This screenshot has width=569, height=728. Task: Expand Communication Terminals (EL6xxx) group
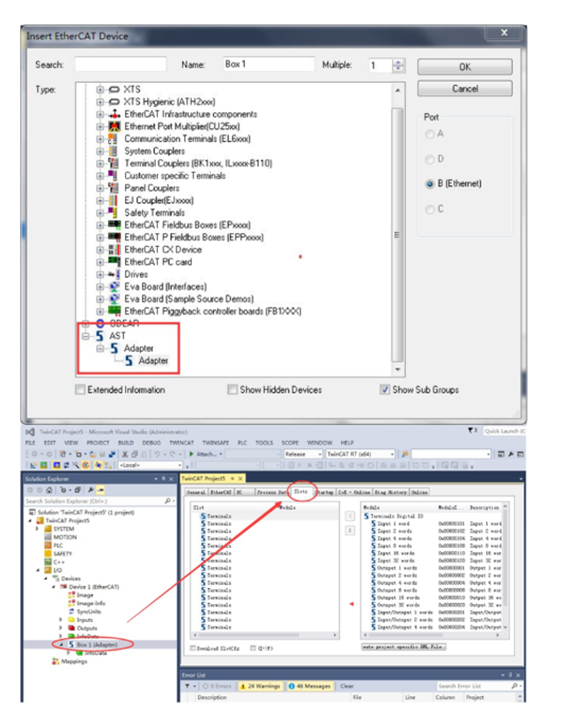click(x=100, y=139)
